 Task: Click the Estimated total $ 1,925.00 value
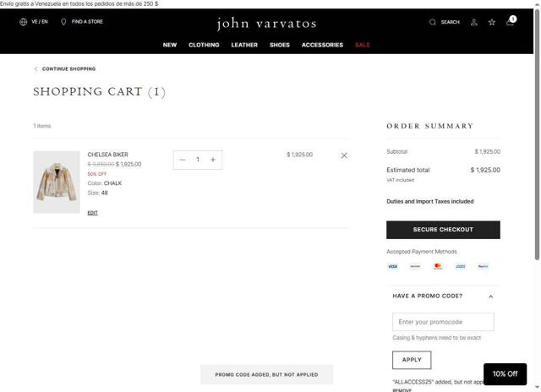[x=485, y=170]
